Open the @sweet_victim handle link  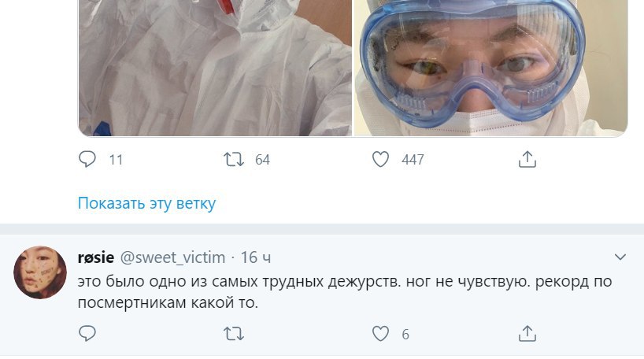click(172, 257)
